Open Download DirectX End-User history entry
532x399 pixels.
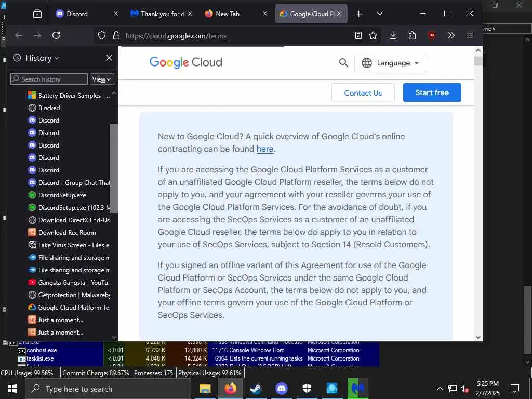click(69, 220)
